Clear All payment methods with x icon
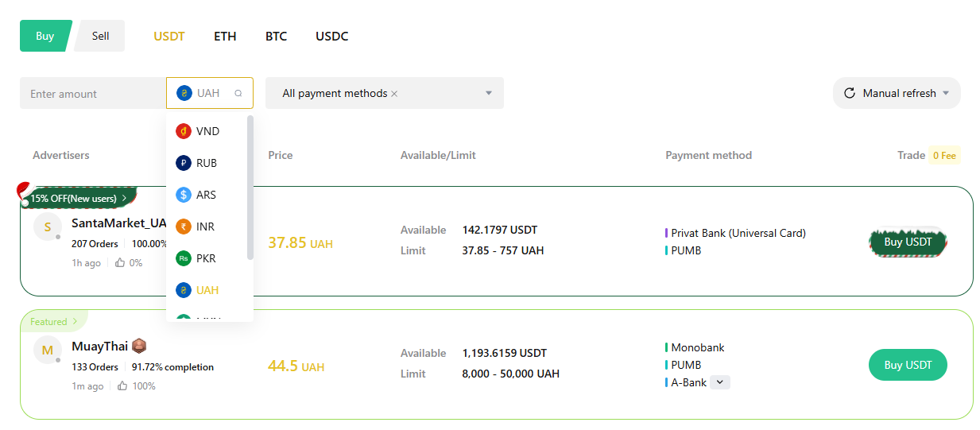 pos(394,94)
